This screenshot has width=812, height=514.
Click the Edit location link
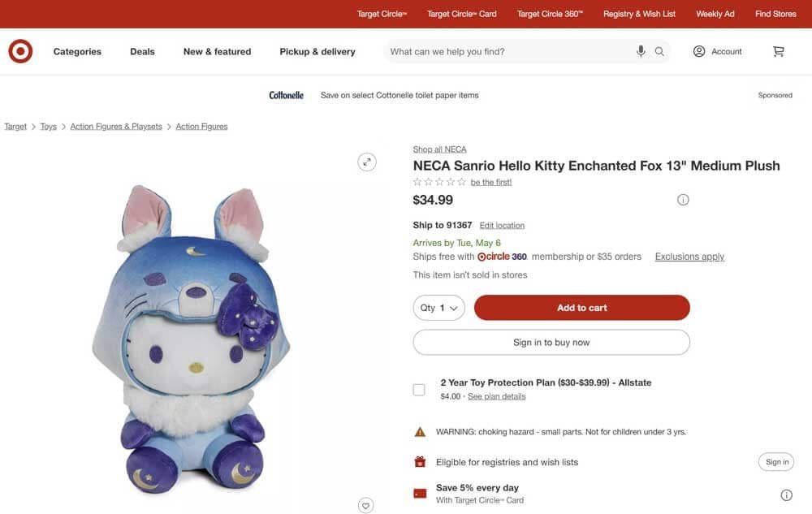pos(502,226)
